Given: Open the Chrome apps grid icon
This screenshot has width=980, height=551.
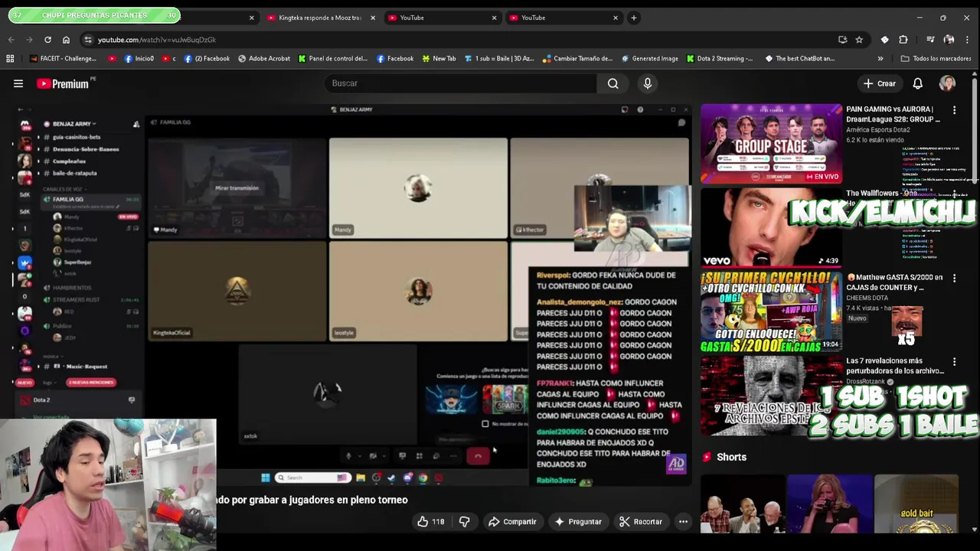Looking at the screenshot, I should click(10, 58).
